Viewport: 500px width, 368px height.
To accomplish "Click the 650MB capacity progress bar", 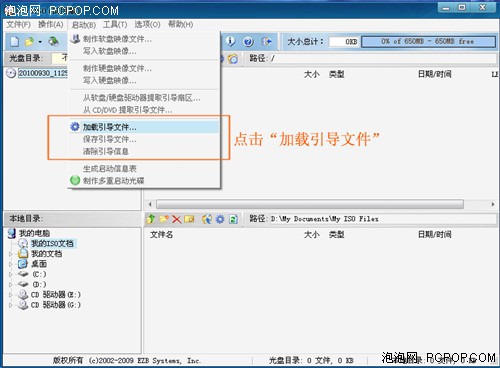I will (428, 41).
